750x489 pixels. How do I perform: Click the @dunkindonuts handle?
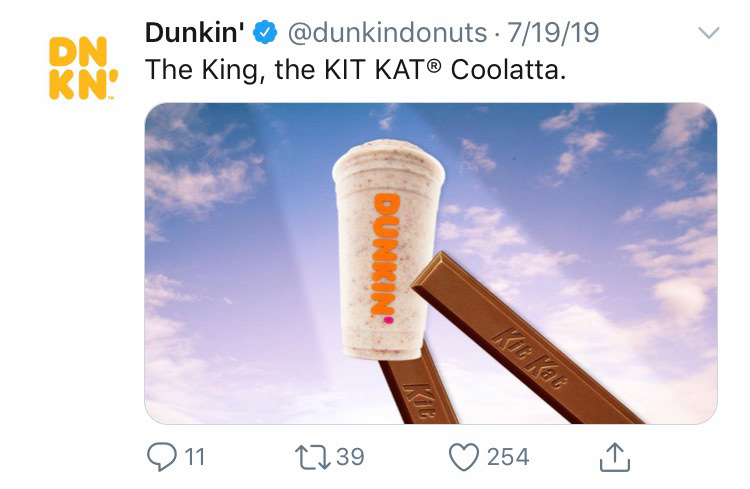[387, 33]
